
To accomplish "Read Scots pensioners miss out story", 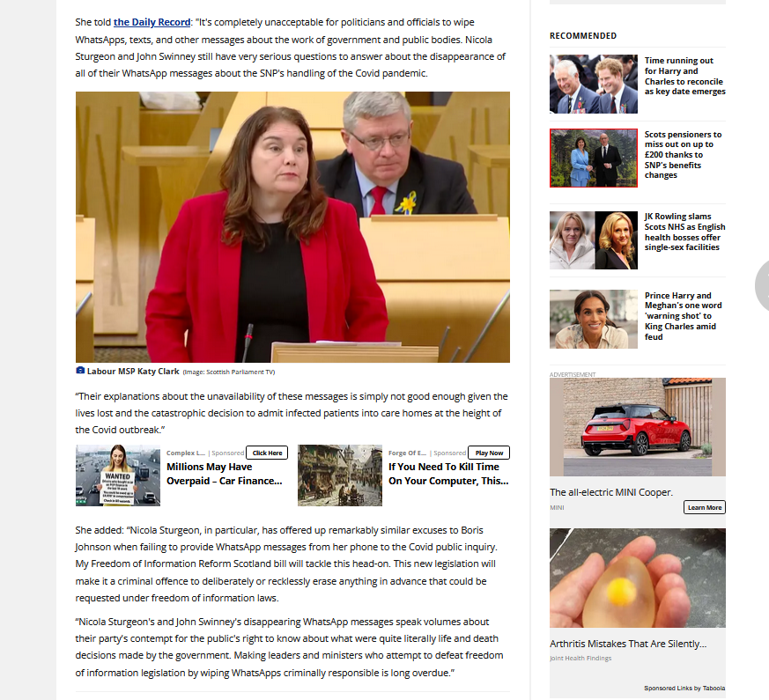I will coord(683,154).
